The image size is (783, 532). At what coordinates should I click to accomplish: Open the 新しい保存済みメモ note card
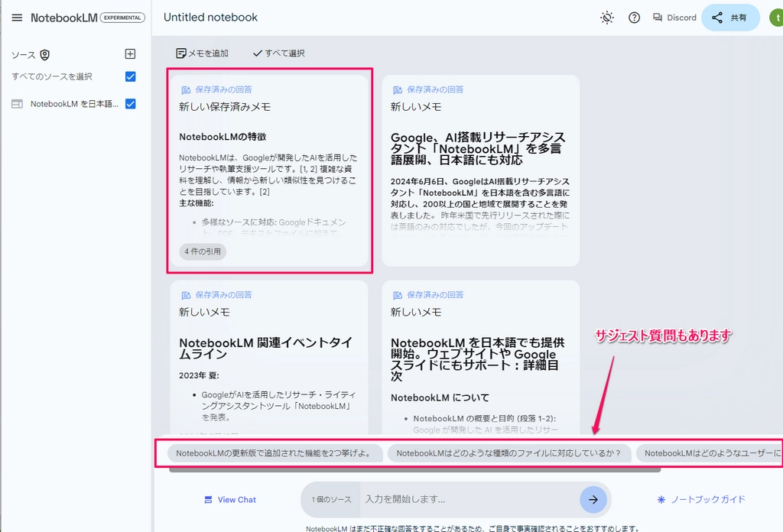coord(269,170)
